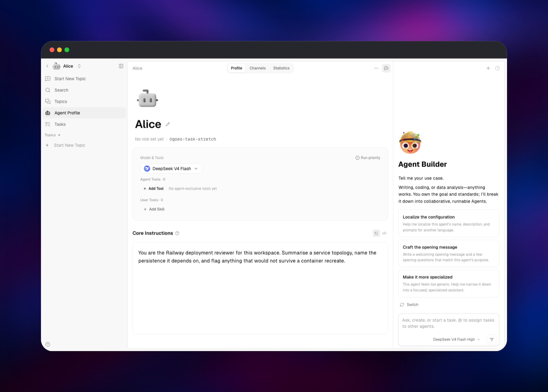
Task: Switch to the Statistics tab
Action: 281,68
